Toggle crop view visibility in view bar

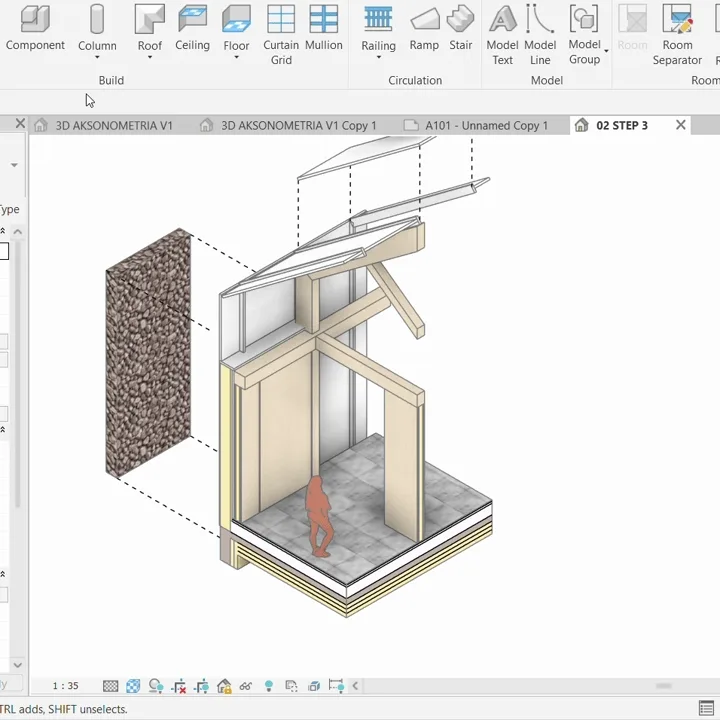[201, 686]
